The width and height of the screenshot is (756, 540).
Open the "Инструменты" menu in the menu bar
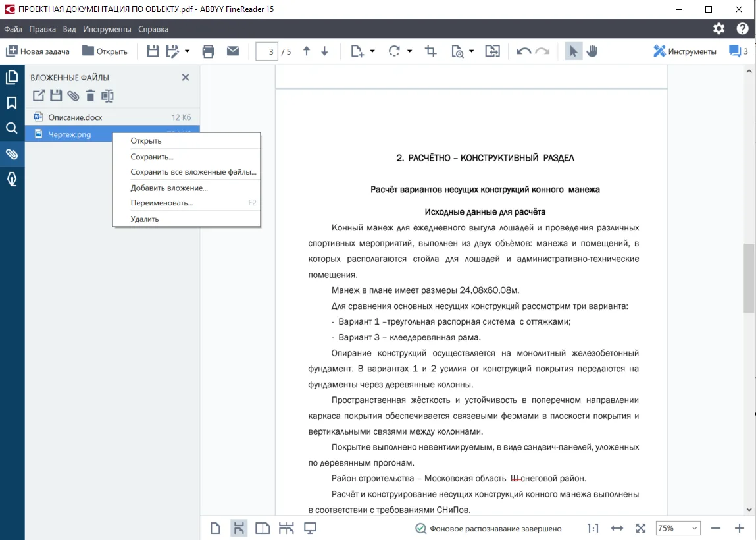(x=107, y=29)
